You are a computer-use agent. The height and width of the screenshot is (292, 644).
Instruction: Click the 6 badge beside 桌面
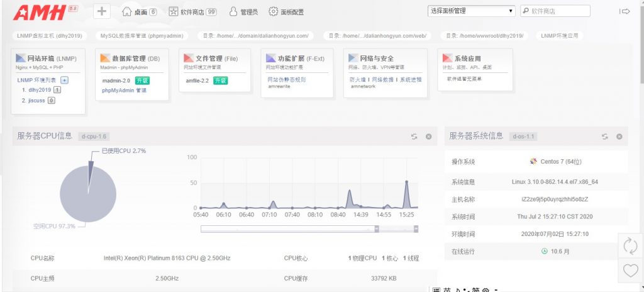153,12
